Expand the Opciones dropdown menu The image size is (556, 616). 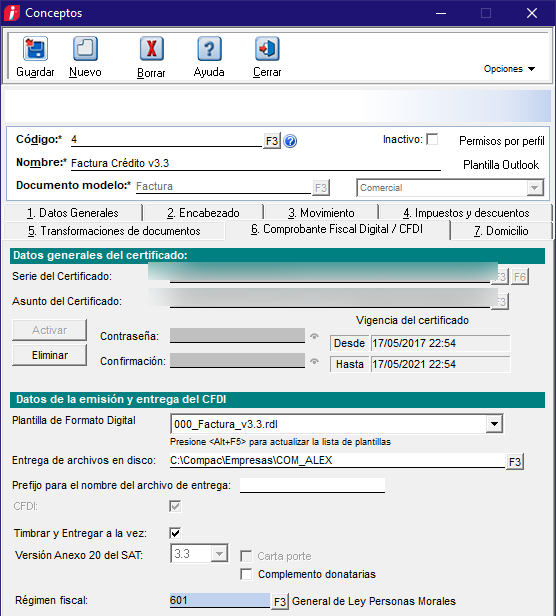pos(509,69)
